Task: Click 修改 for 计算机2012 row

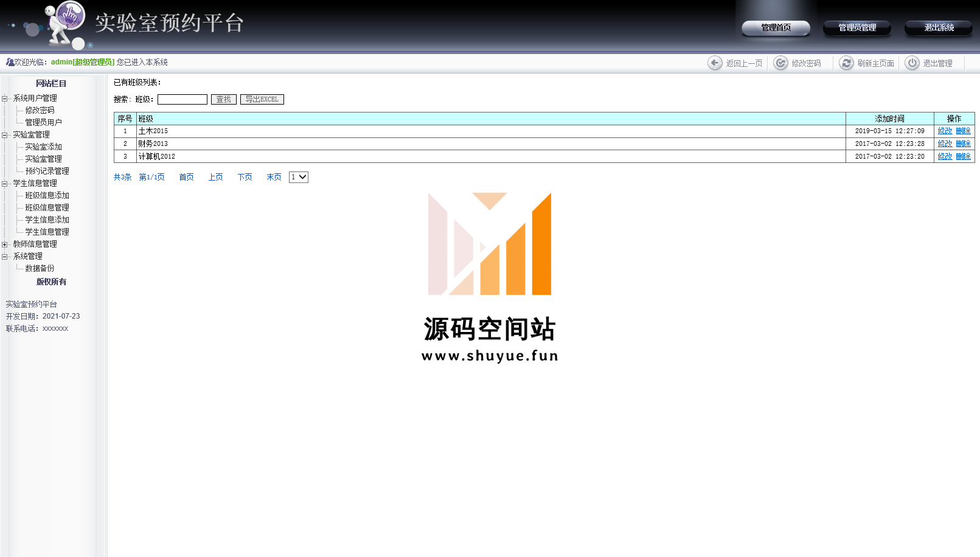Action: (945, 156)
